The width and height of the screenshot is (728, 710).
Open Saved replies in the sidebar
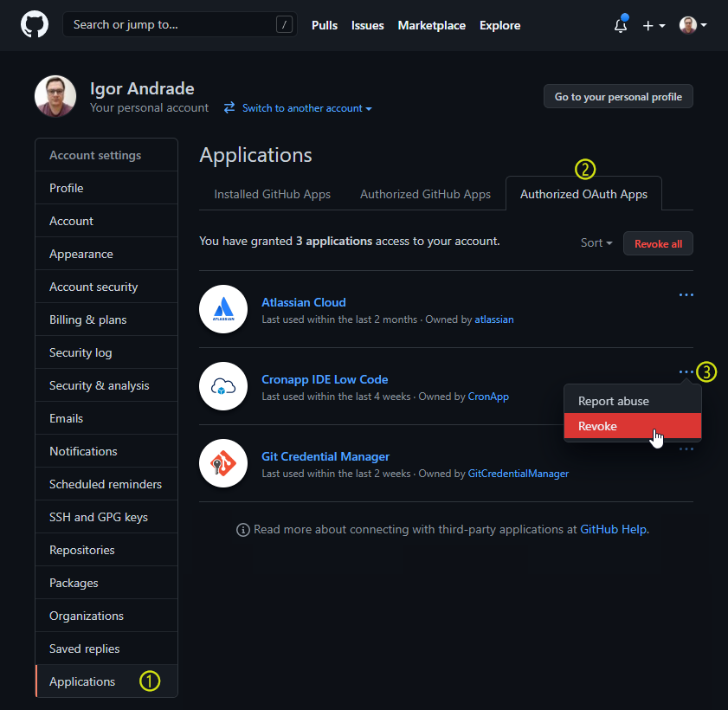click(x=106, y=649)
